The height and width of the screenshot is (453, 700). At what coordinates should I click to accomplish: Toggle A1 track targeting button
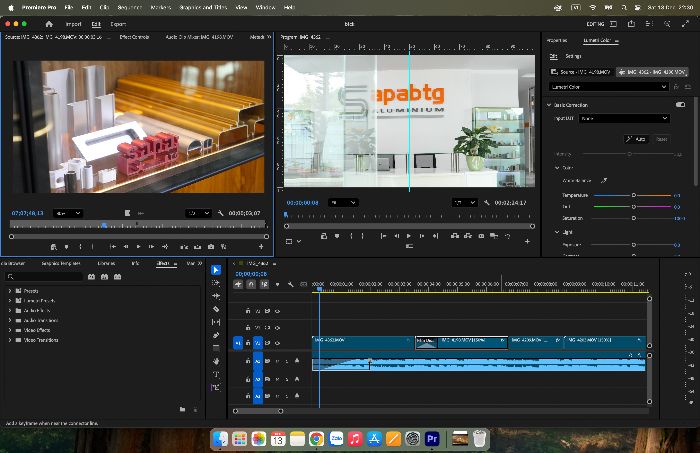pyautogui.click(x=258, y=361)
